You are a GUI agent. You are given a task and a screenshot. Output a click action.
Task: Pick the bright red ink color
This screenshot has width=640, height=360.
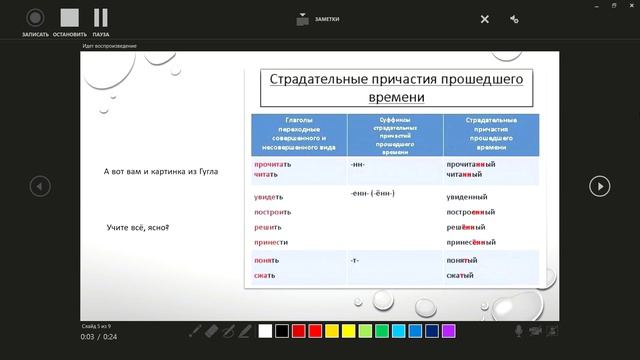coord(315,331)
